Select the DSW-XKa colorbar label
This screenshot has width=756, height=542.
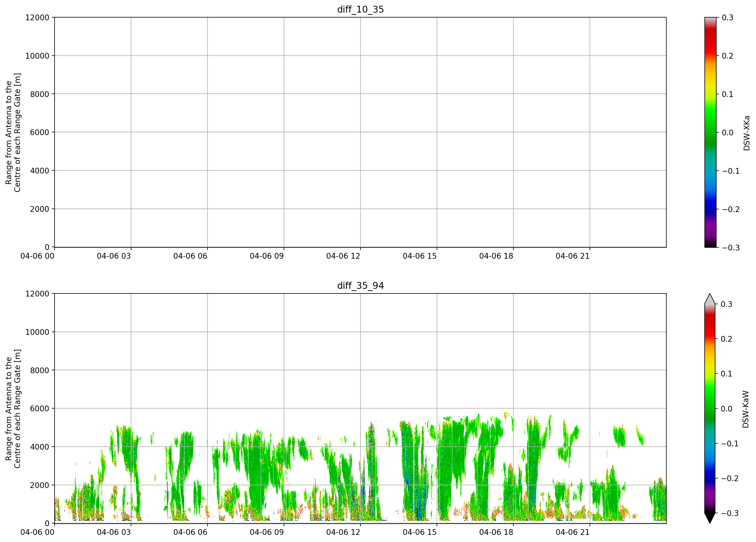[746, 133]
